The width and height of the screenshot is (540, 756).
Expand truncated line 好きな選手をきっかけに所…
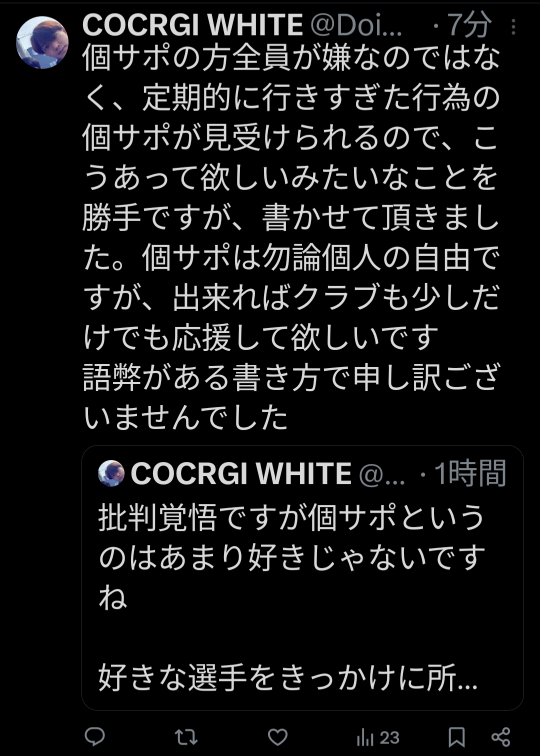[288, 678]
